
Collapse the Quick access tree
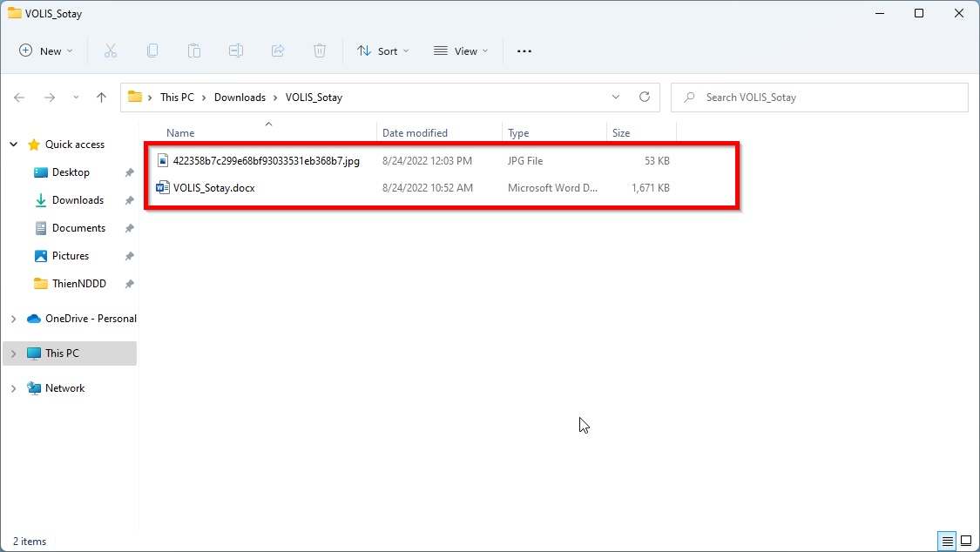click(x=13, y=145)
